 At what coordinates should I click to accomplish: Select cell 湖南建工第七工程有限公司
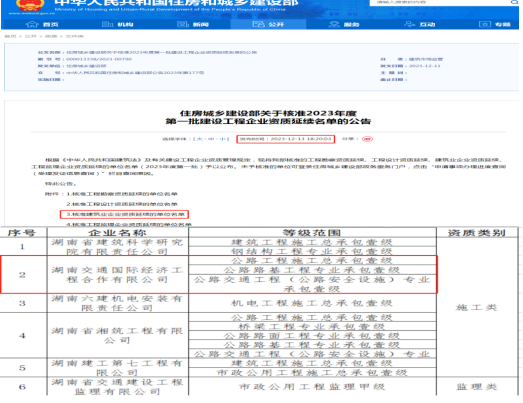pos(117,368)
